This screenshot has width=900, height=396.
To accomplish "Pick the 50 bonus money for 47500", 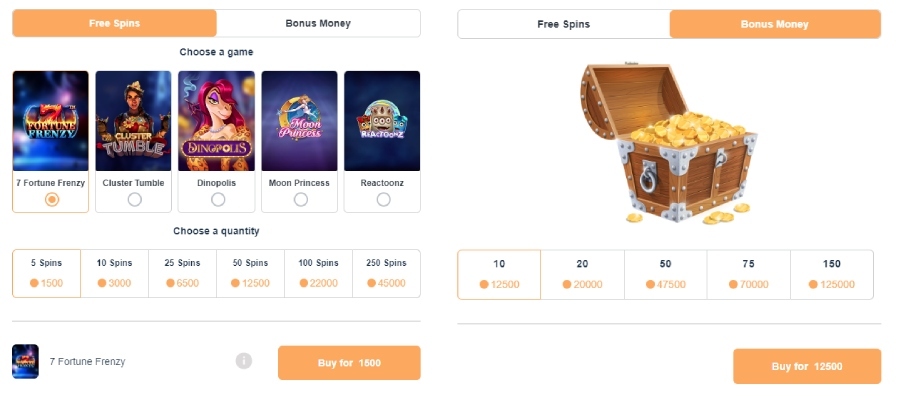I will [x=665, y=274].
